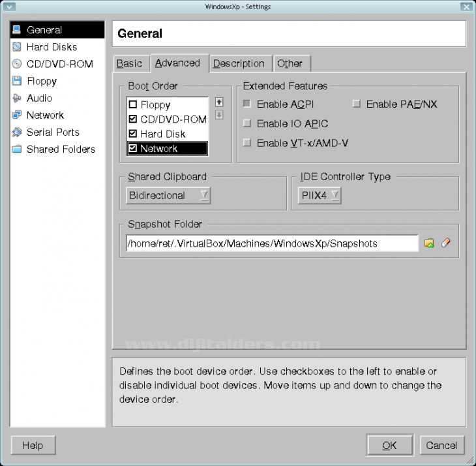This screenshot has height=466, width=476.
Task: Open Shared Clipboard Bidirectional dropdown
Action: point(168,195)
